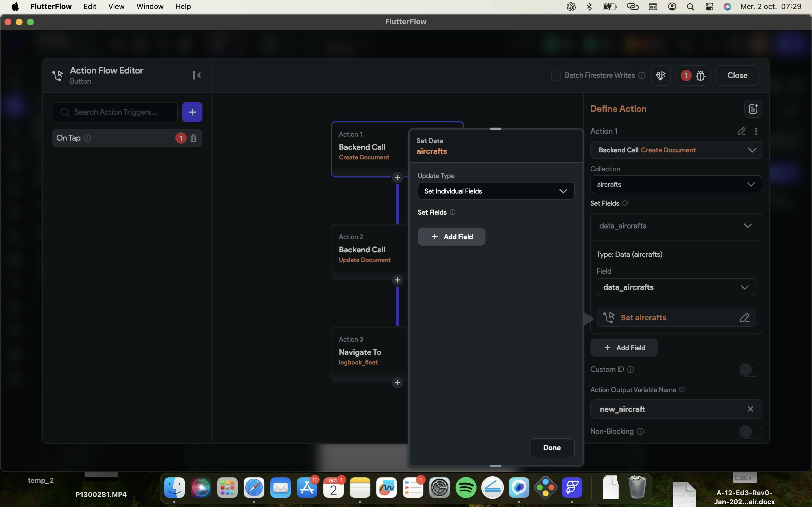Image resolution: width=812 pixels, height=507 pixels.
Task: Click Done in Set Data panel
Action: pyautogui.click(x=551, y=448)
